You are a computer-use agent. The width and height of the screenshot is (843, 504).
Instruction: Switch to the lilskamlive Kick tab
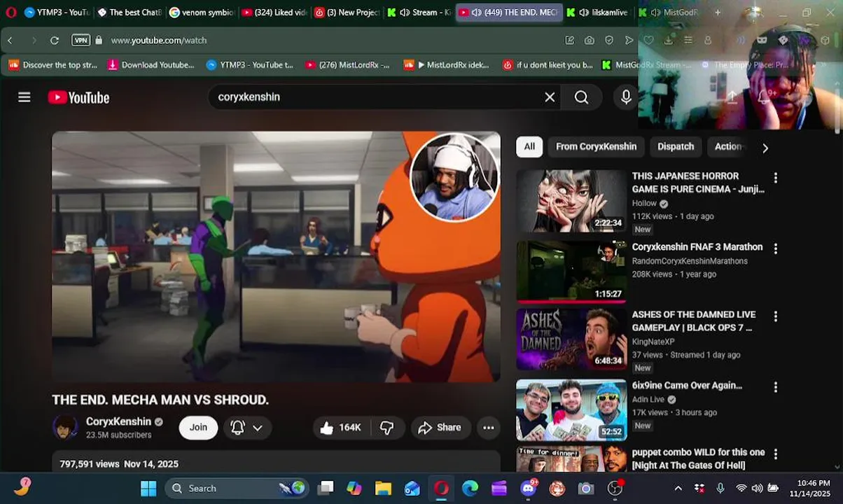(597, 12)
